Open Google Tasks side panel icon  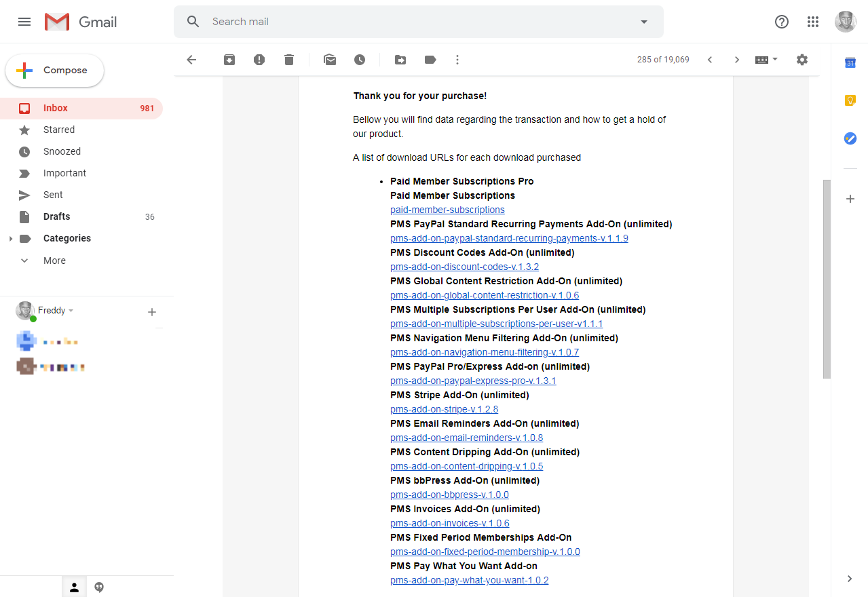[850, 138]
